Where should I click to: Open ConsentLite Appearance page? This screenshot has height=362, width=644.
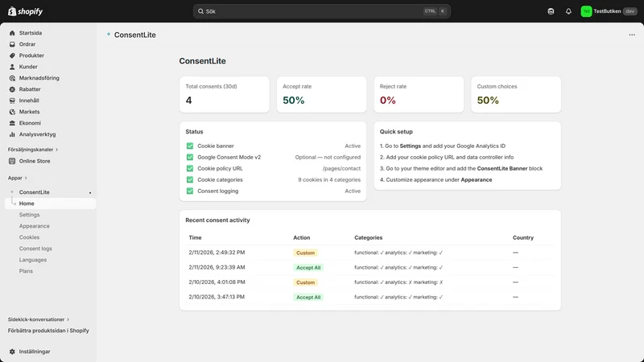point(34,226)
